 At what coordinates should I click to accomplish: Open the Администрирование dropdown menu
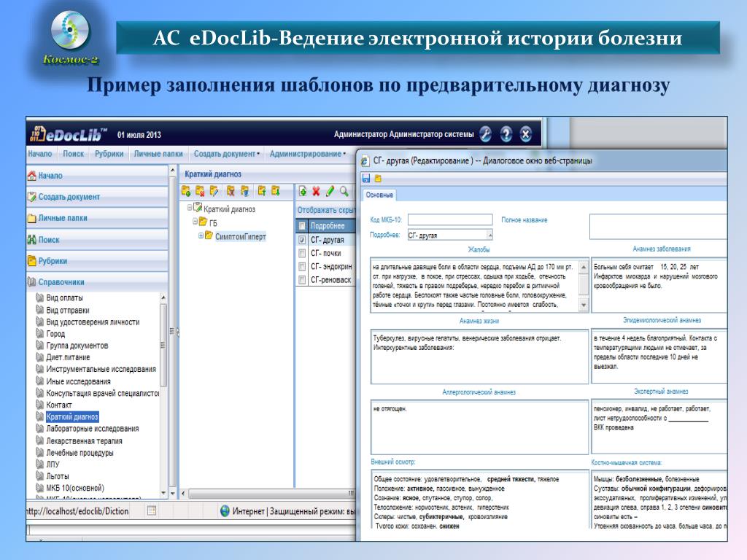tap(308, 154)
